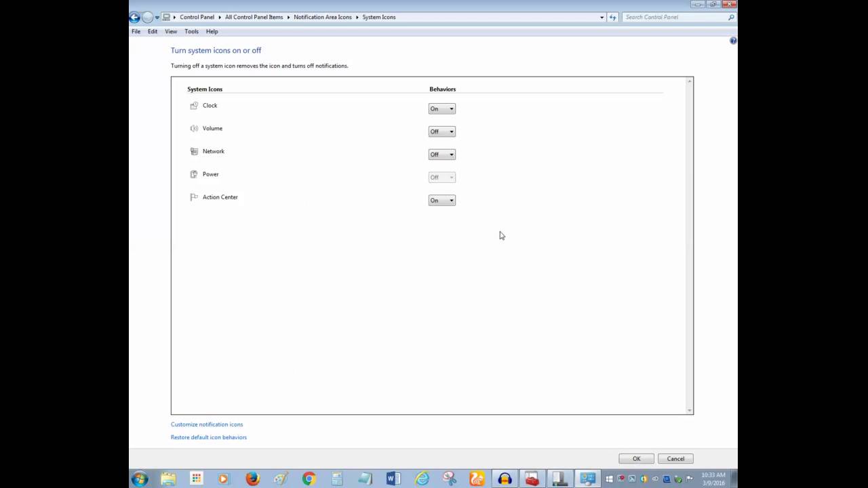Open Microsoft Word from the taskbar
This screenshot has height=488, width=868.
pyautogui.click(x=393, y=479)
